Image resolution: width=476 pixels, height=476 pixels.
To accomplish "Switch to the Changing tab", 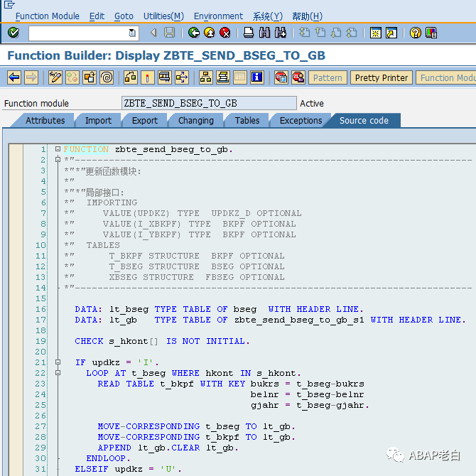I will coord(196,121).
